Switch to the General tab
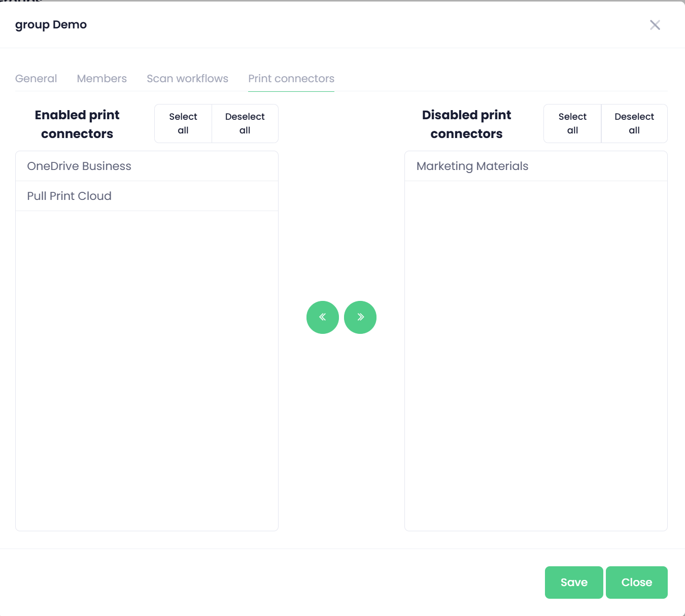 36,79
